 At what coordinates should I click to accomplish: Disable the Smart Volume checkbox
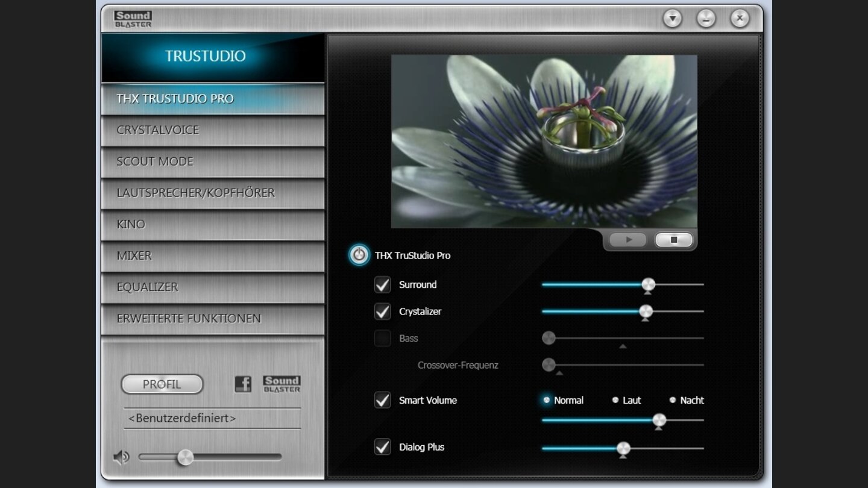tap(383, 400)
